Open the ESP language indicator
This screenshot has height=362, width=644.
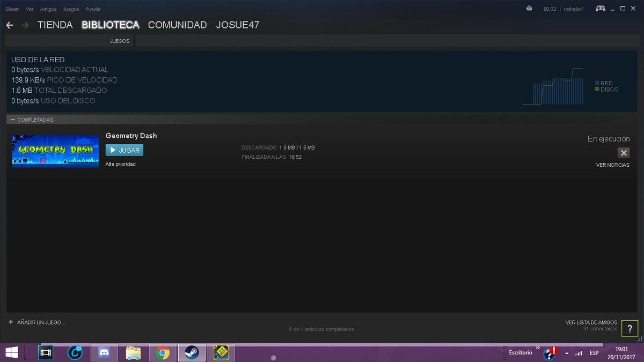pyautogui.click(x=594, y=353)
